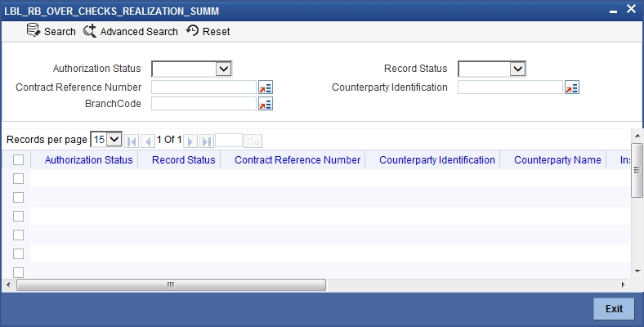Tick the third row checkbox

pyautogui.click(x=18, y=216)
